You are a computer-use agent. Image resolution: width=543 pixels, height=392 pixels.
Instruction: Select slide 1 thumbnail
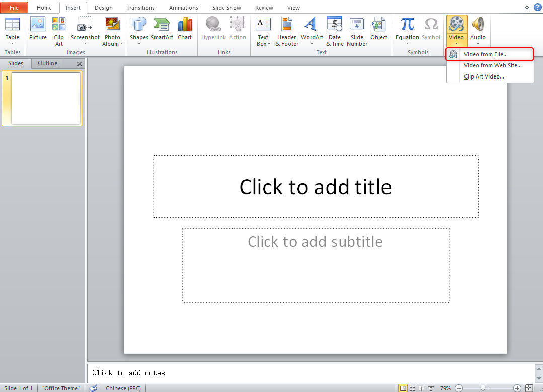46,98
